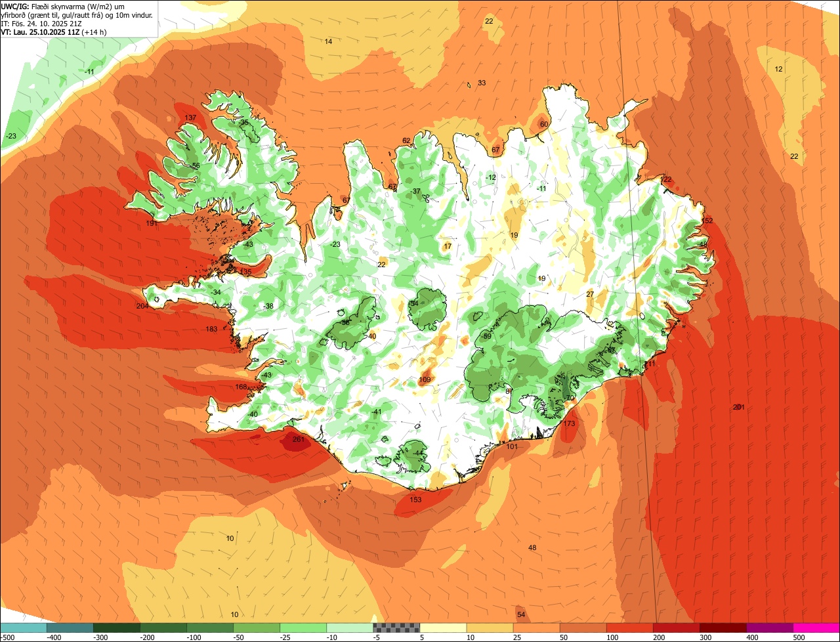840x642 pixels.
Task: Click the flux value 261 off the southwest coast
Action: 298,439
